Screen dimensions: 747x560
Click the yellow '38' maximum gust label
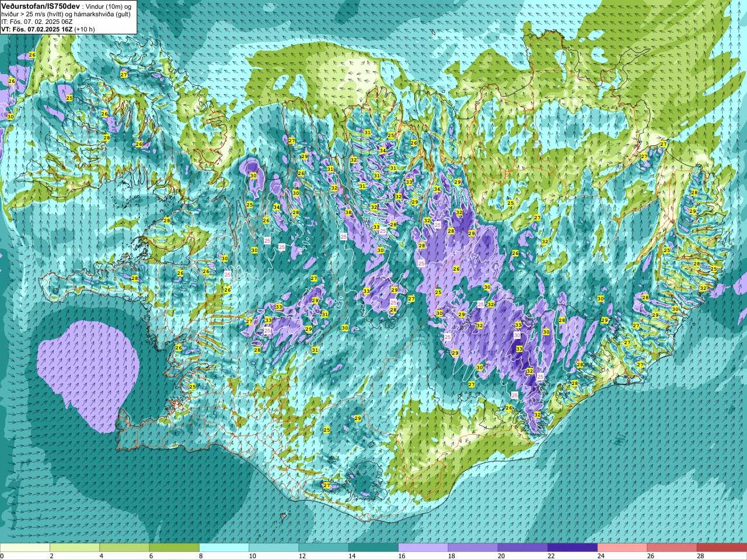tap(348, 212)
